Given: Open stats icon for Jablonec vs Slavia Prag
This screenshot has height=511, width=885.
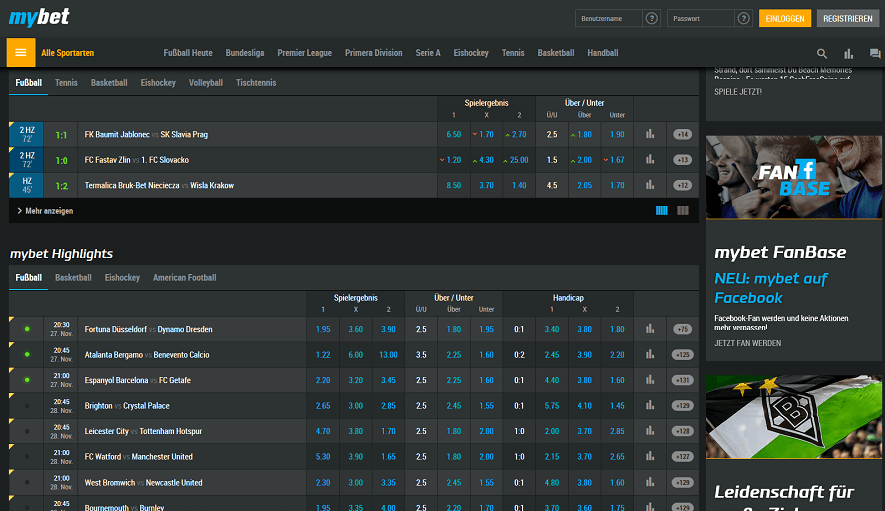Looking at the screenshot, I should [650, 134].
